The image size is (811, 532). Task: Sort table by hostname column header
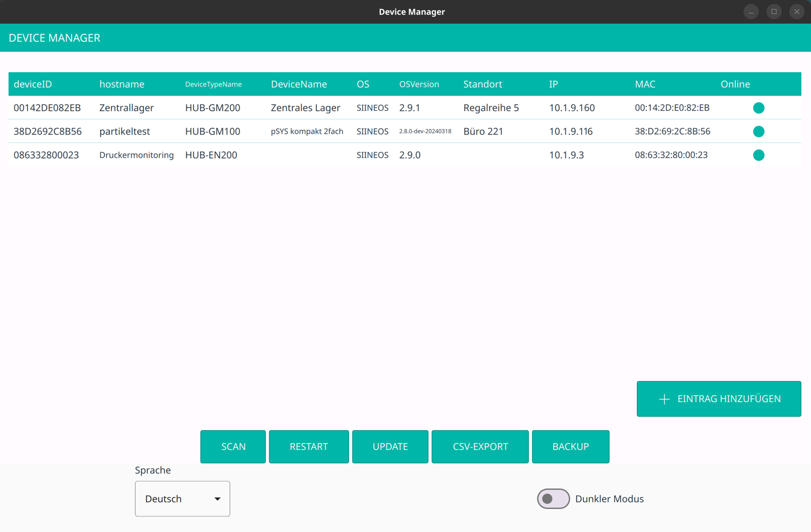[122, 84]
